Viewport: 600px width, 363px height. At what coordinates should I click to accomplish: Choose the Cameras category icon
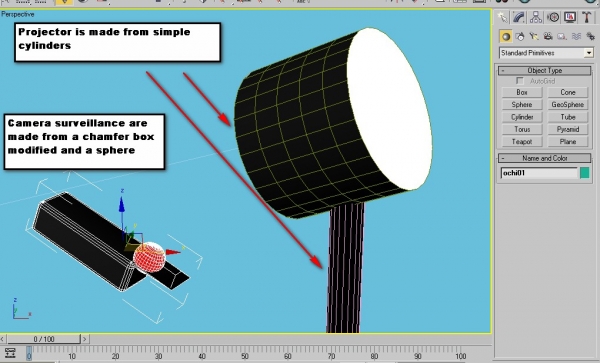tap(548, 36)
